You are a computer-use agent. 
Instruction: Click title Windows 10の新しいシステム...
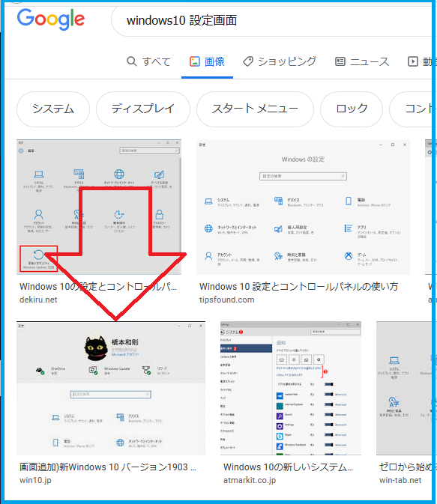coord(288,467)
